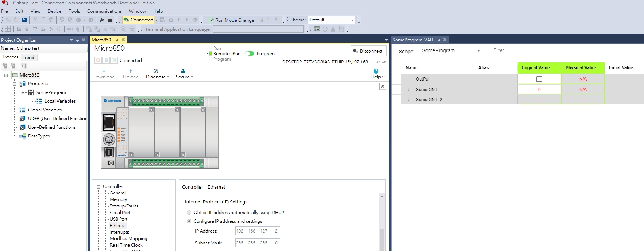The image size is (644, 251).
Task: Click the Upload icon in Micro850 panel
Action: pyautogui.click(x=131, y=74)
